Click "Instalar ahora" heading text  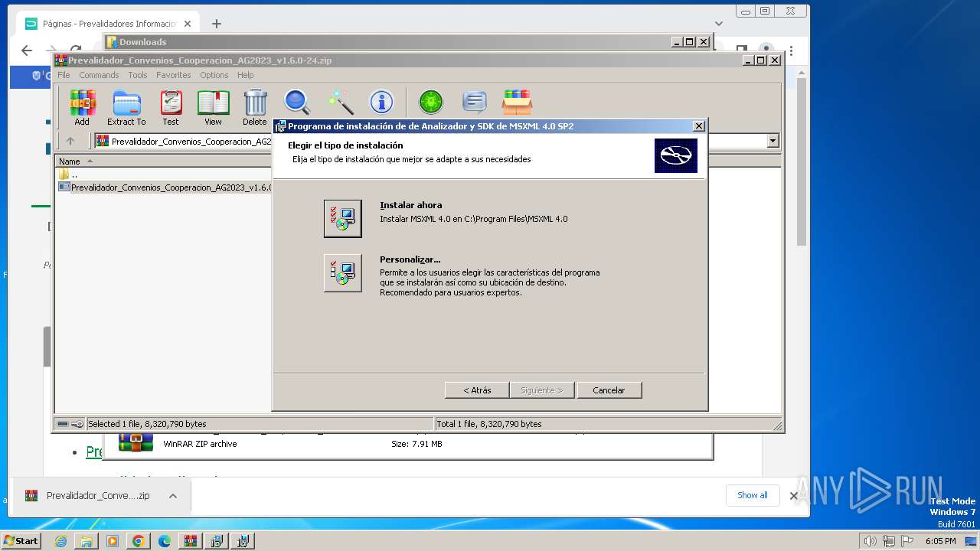[411, 205]
